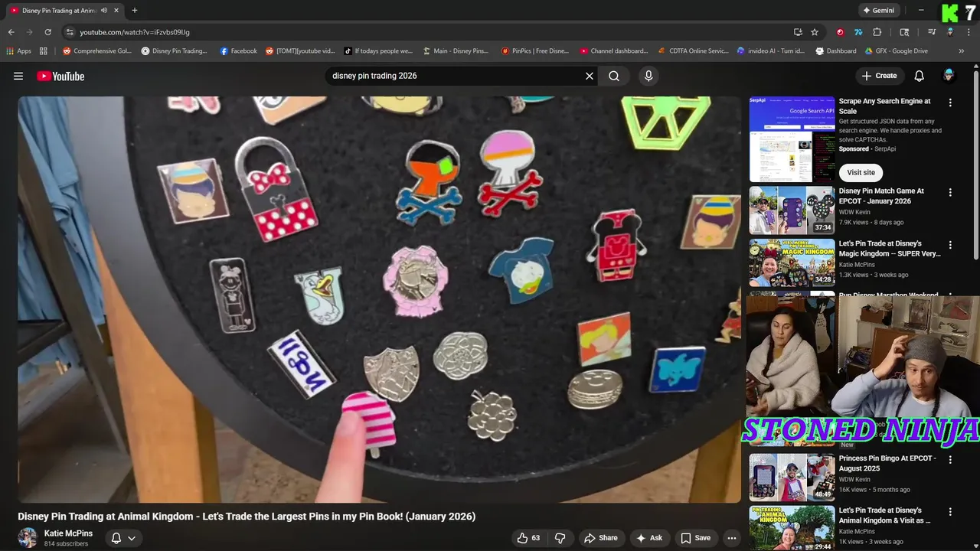The height and width of the screenshot is (551, 980).
Task: Start voice search with microphone
Action: pos(648,76)
